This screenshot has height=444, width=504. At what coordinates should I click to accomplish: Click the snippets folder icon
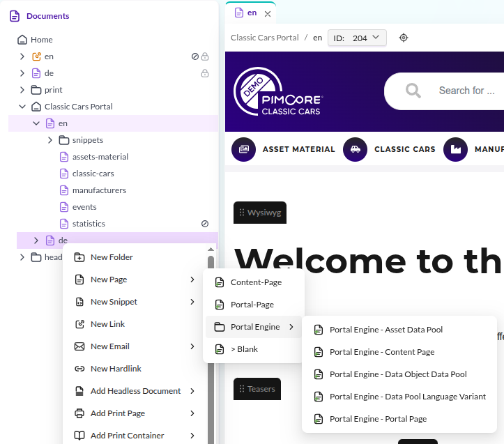pyautogui.click(x=64, y=140)
